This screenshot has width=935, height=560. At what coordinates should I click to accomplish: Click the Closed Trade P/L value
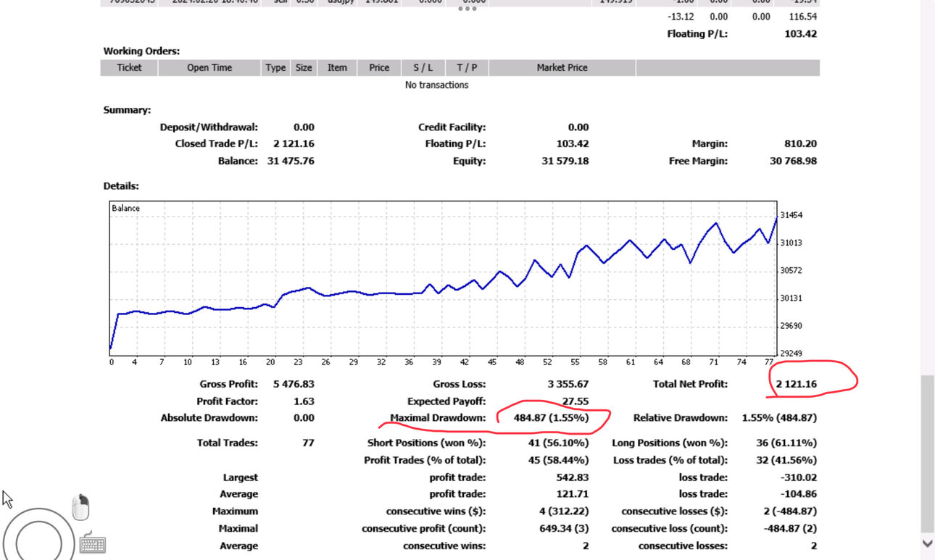click(294, 143)
